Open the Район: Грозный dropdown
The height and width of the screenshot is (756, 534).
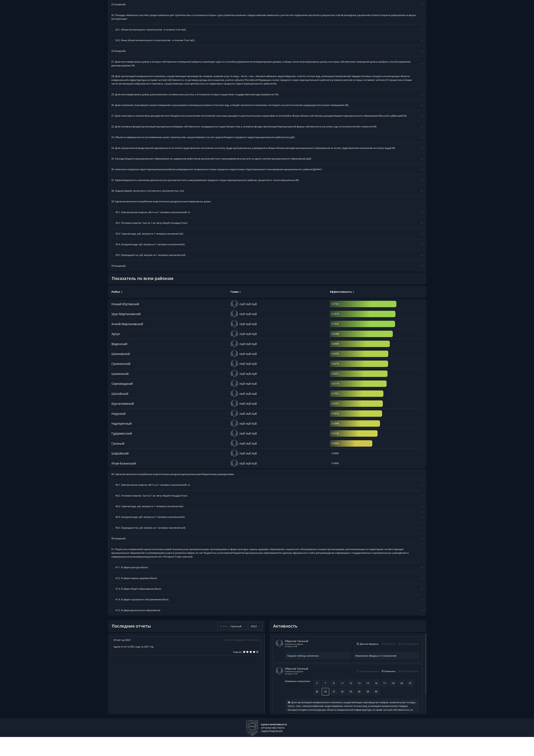coord(232,626)
